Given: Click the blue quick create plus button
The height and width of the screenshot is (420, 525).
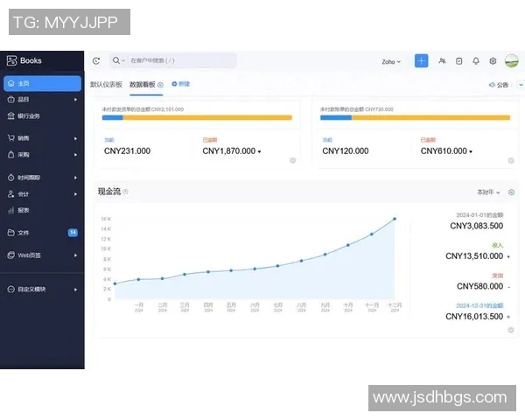Looking at the screenshot, I should pyautogui.click(x=421, y=61).
